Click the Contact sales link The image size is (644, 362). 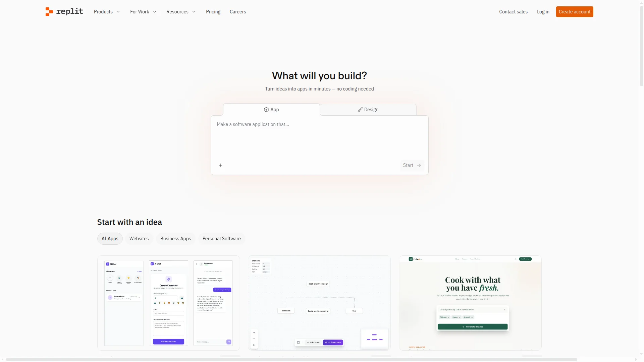click(x=513, y=11)
